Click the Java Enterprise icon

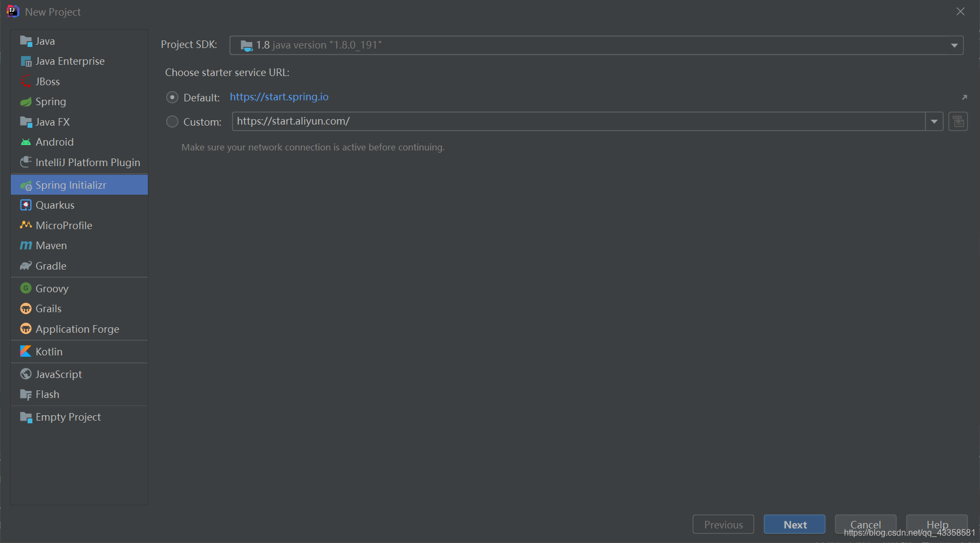point(26,61)
